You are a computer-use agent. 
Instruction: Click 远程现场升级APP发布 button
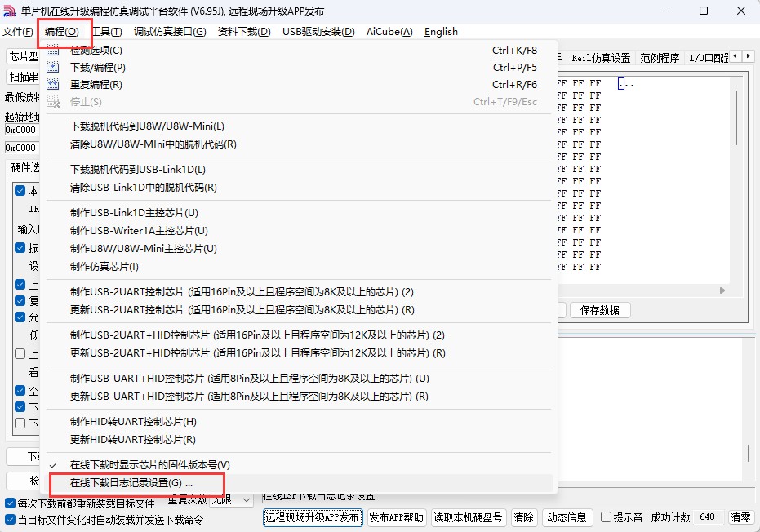pos(313,517)
